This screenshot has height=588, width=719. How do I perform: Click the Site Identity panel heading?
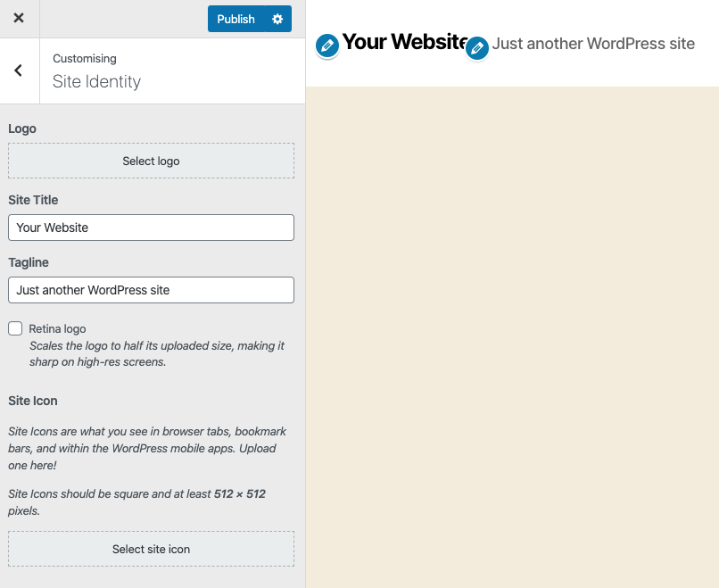pos(96,81)
